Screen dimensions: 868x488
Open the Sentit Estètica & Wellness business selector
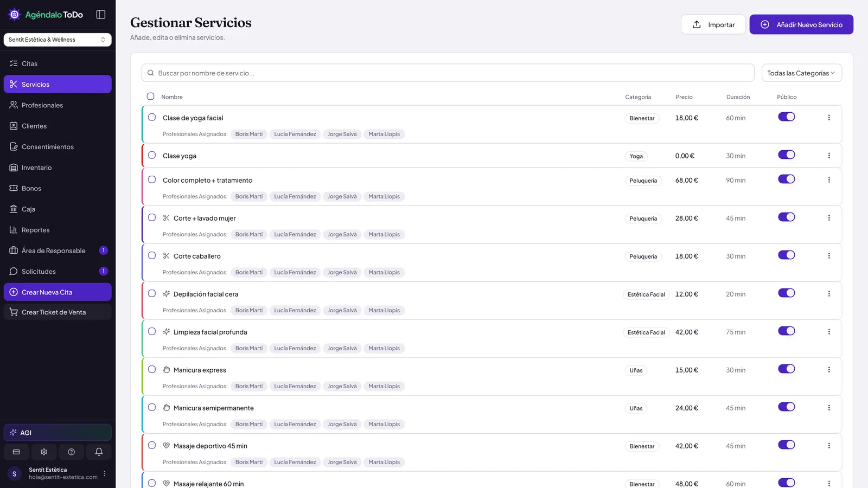point(58,40)
